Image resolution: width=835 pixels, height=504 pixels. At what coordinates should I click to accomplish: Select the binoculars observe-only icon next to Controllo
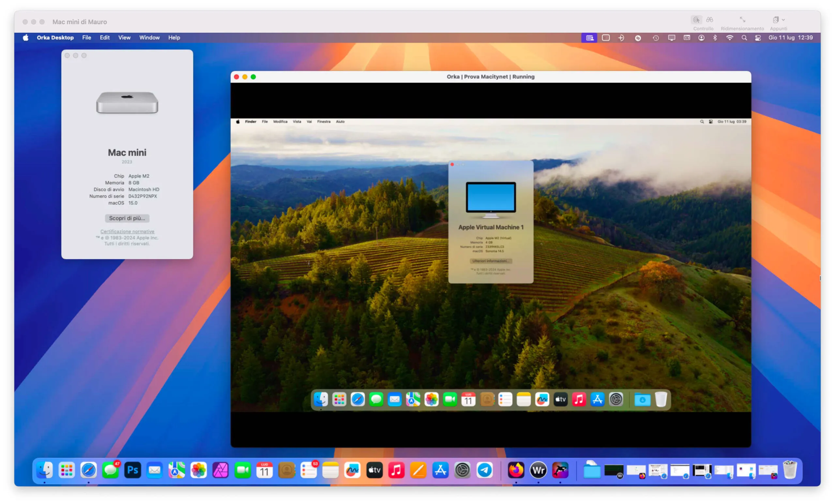tap(710, 20)
